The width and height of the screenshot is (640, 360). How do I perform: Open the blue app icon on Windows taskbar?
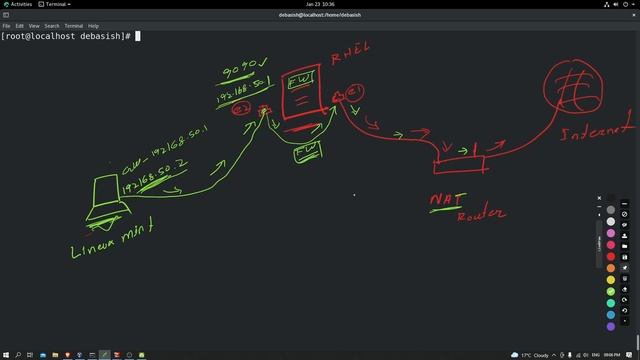(43, 355)
